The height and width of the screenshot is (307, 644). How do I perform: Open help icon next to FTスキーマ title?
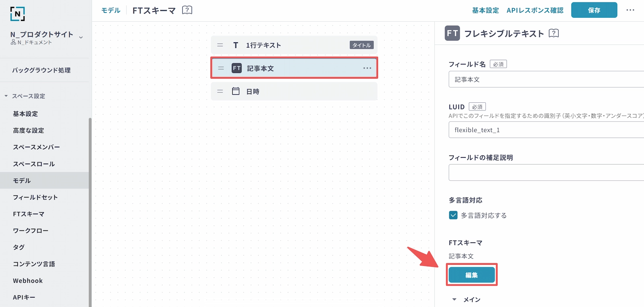coord(187,10)
